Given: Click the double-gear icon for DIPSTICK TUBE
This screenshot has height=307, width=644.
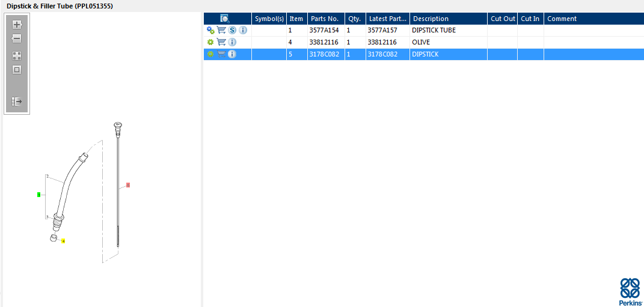Looking at the screenshot, I should 210,30.
